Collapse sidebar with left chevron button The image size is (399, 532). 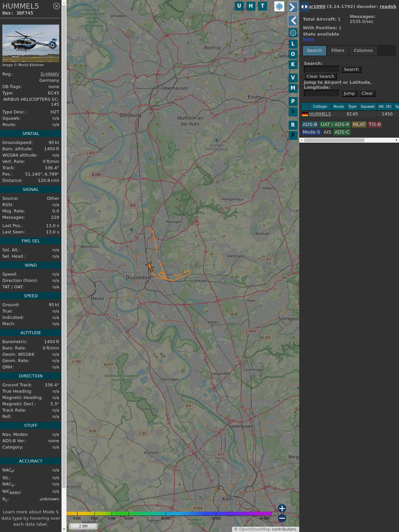pos(293,21)
